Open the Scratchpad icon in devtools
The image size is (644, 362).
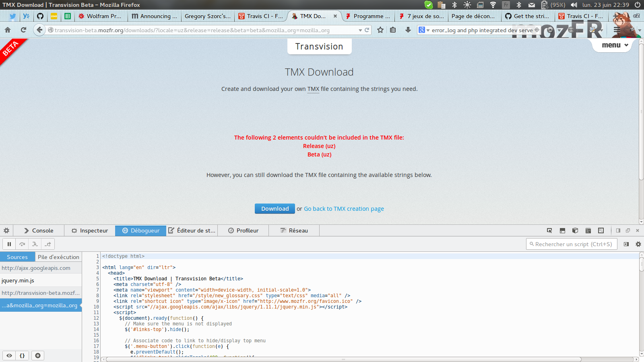pyautogui.click(x=588, y=230)
